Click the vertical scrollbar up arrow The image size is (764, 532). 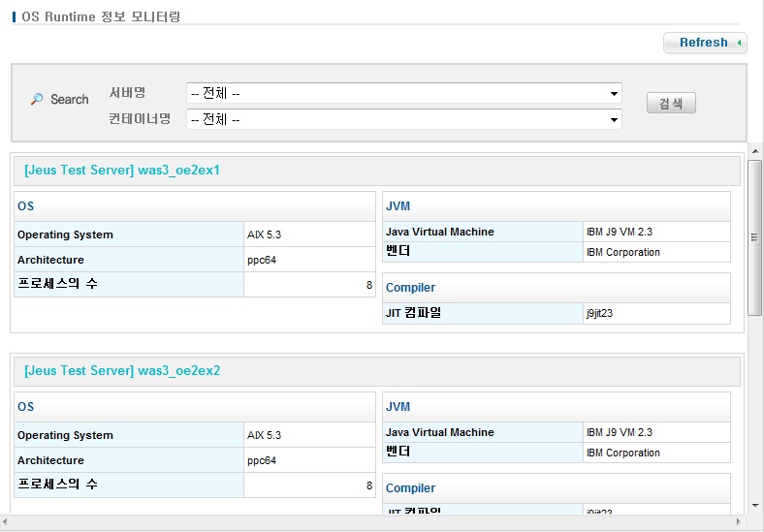click(x=754, y=152)
